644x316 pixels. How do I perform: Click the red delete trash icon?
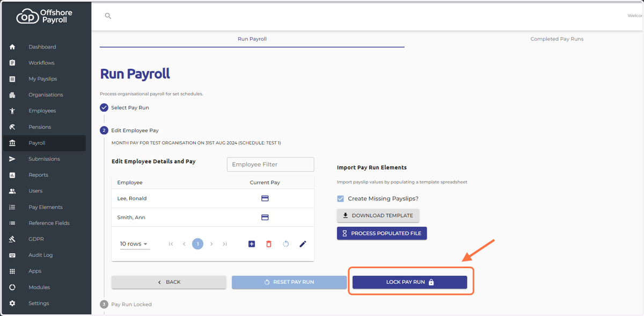[269, 244]
